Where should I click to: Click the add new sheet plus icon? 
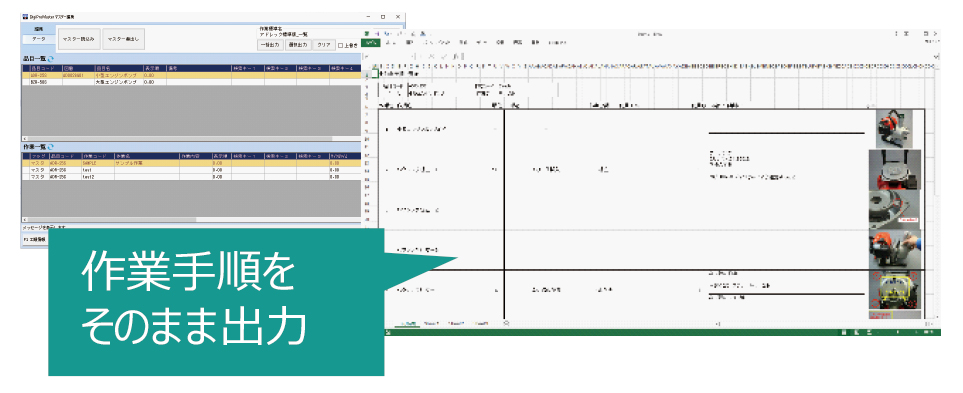pyautogui.click(x=505, y=323)
